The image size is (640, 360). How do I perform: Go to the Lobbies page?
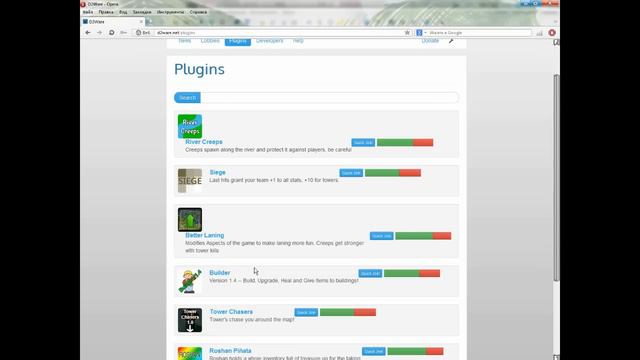[210, 41]
